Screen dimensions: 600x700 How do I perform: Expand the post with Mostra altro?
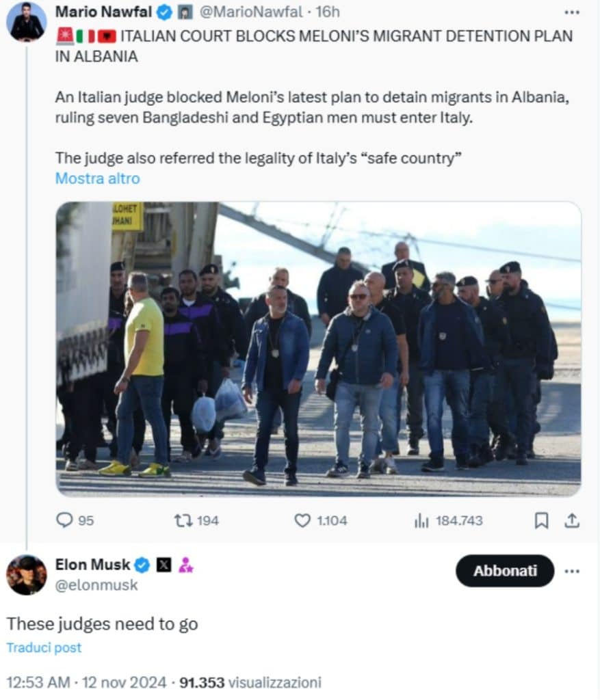97,178
